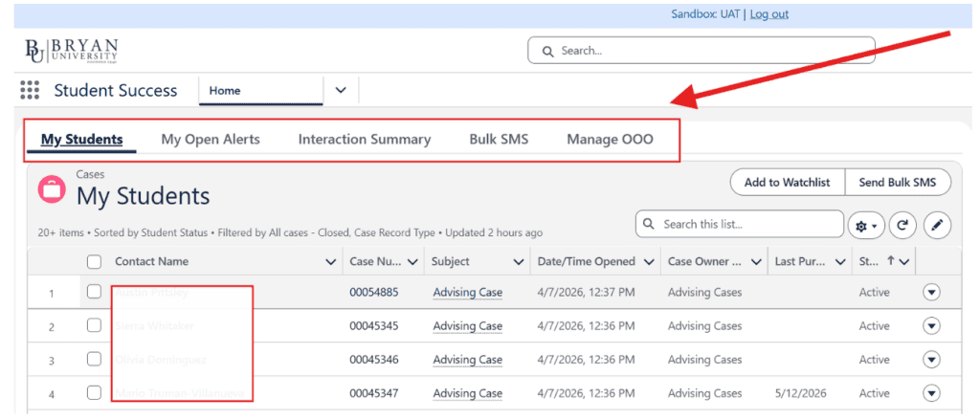
Task: Open Last Pur... column menu
Action: coord(840,262)
